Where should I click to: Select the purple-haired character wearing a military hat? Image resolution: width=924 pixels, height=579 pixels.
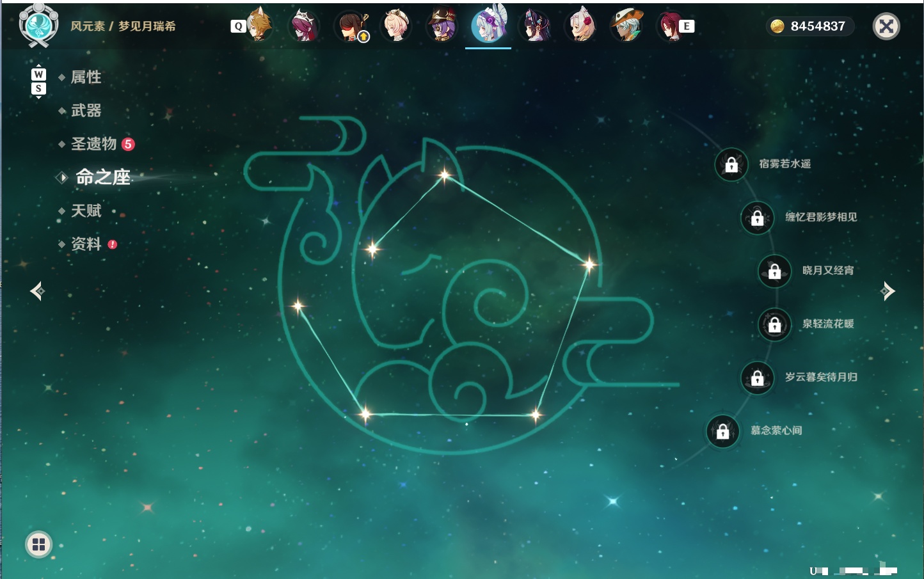pyautogui.click(x=442, y=26)
